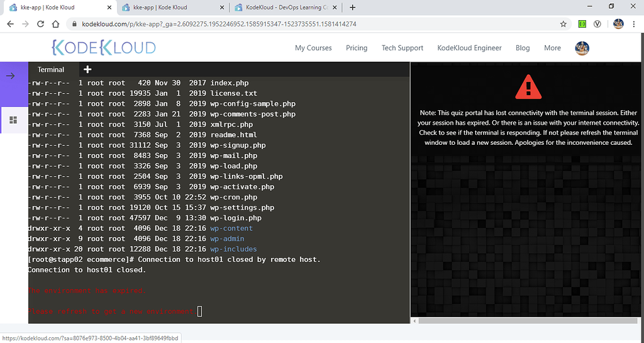Screen dimensions: 644x343
Task: Click 'The environment has expired.' message
Action: click(87, 291)
